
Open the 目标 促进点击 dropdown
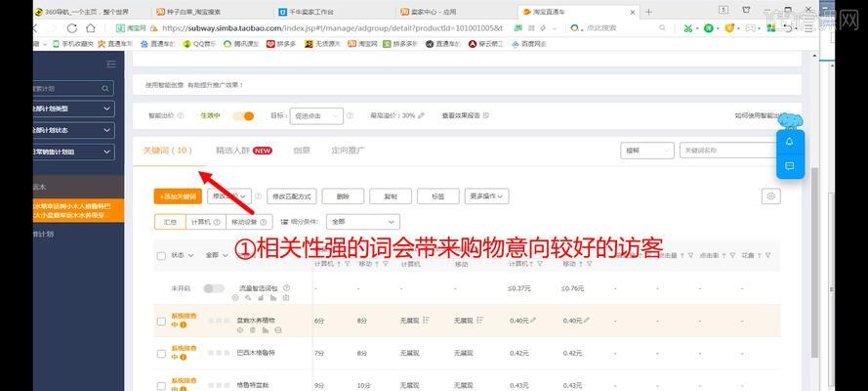tap(316, 115)
